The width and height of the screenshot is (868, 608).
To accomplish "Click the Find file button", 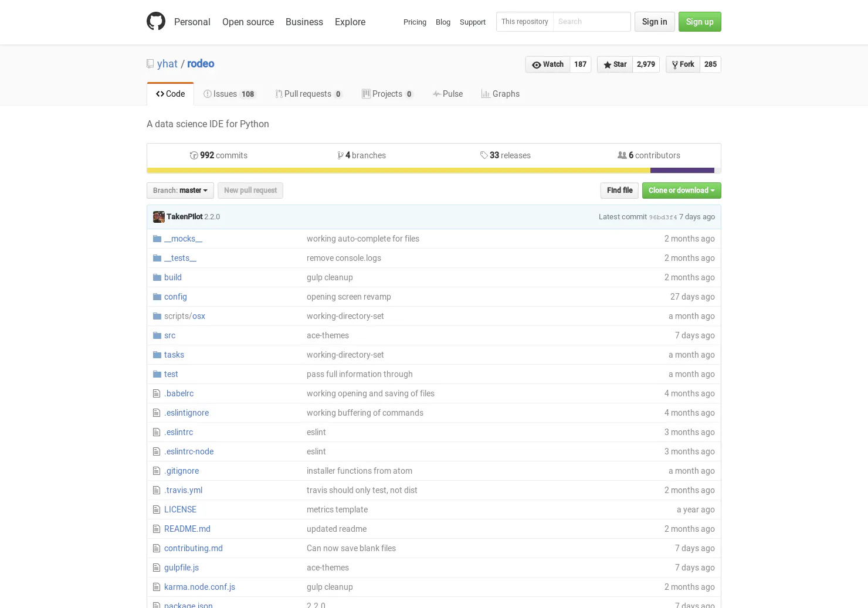I will tap(619, 191).
